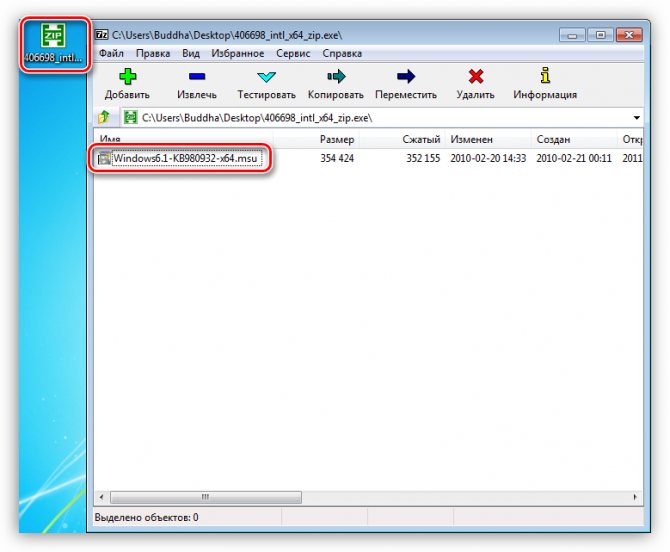
Task: Open the Избранное menu
Action: pyautogui.click(x=238, y=53)
